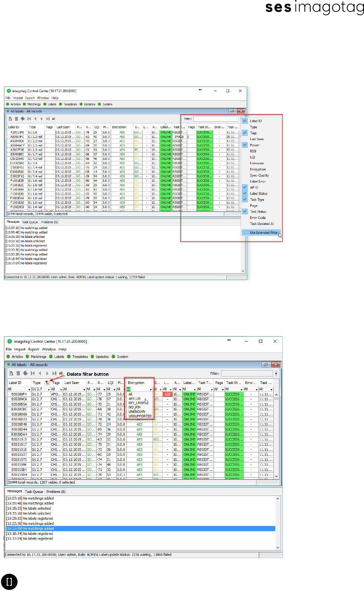Click the Delete filter icon beside Type header
Viewport: 364px width, 591px height.
tap(47, 382)
